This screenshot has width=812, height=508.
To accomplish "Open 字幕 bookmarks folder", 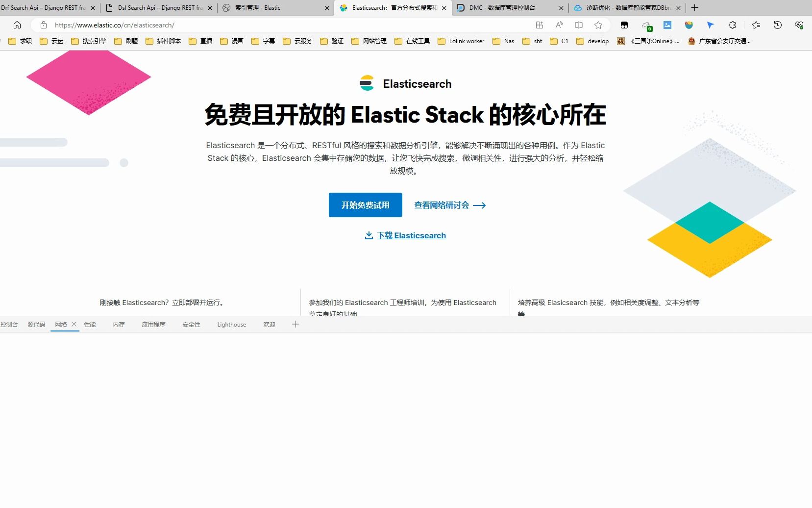I will (263, 41).
